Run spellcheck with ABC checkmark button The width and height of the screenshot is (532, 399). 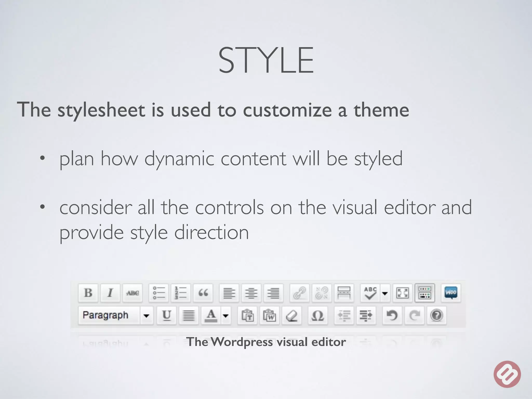(x=370, y=293)
